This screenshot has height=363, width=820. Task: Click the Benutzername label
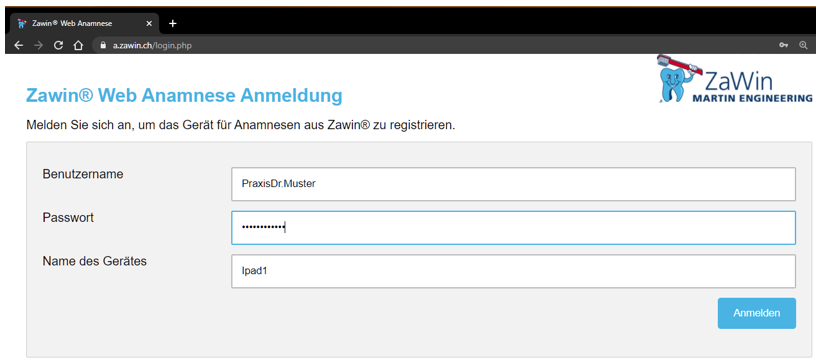83,174
